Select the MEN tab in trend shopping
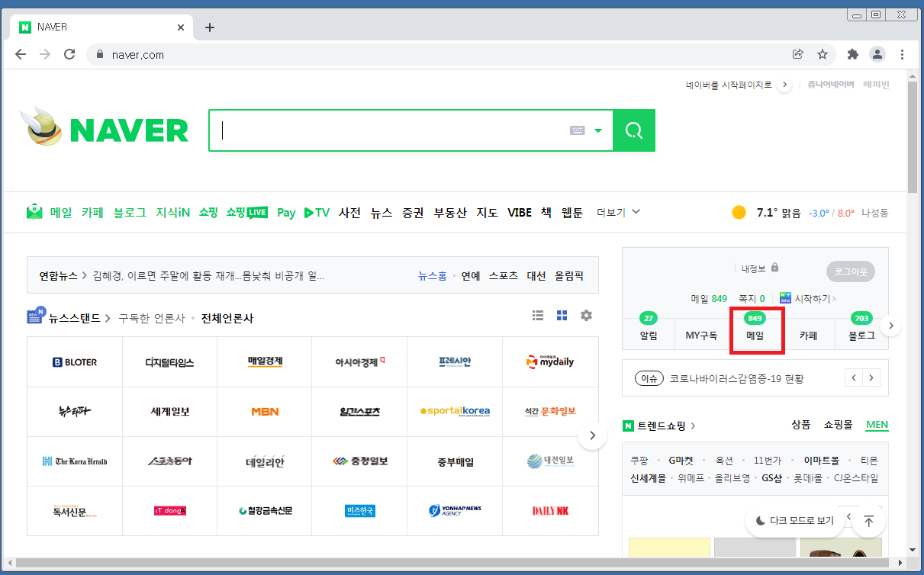This screenshot has height=575, width=924. pos(877,425)
